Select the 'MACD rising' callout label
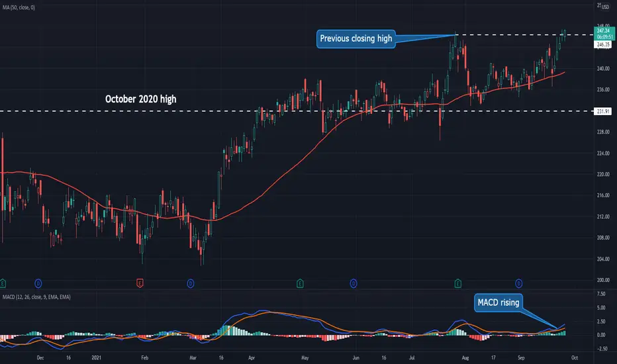 click(x=498, y=302)
